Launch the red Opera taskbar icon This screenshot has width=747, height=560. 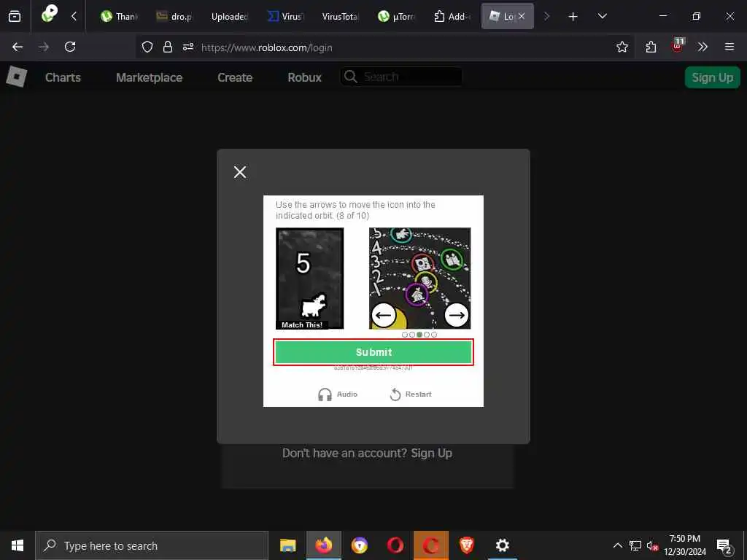coord(395,545)
